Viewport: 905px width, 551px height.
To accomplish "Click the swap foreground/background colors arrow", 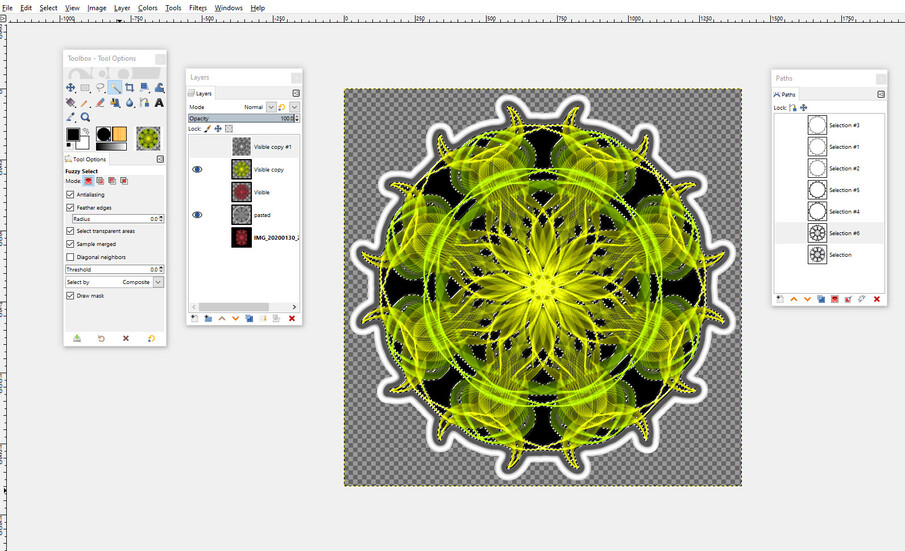I will point(85,130).
